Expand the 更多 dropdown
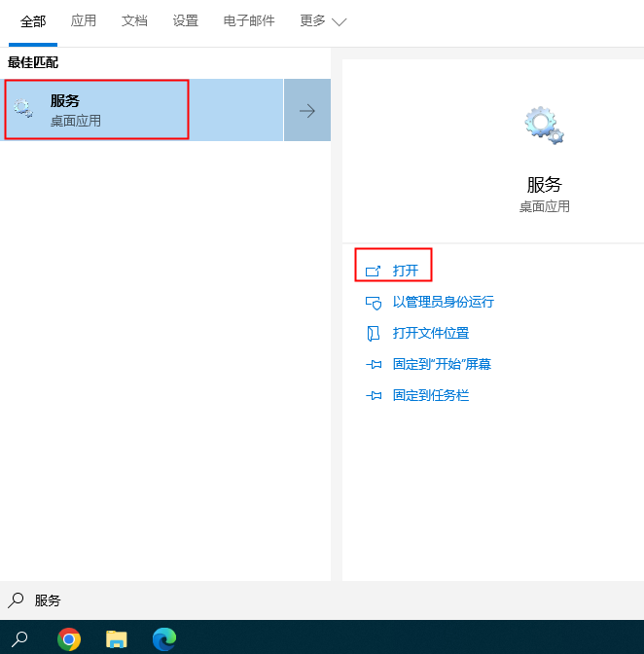The height and width of the screenshot is (654, 644). [x=323, y=20]
